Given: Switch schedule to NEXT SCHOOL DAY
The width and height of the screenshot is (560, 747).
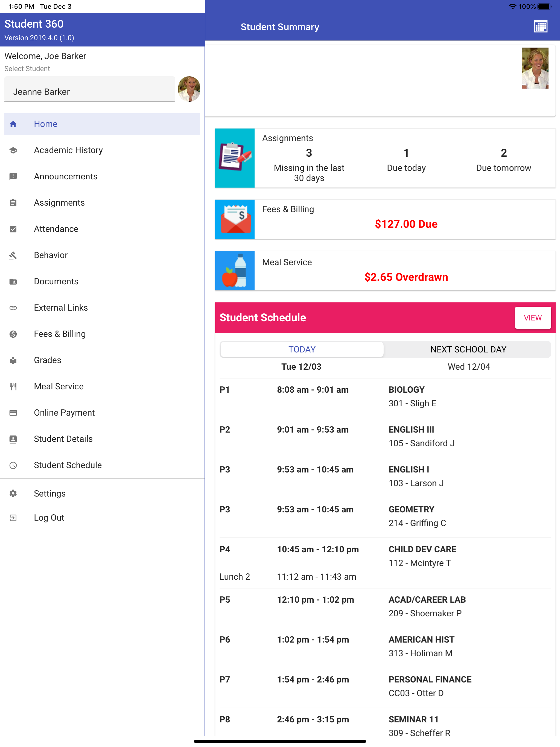Looking at the screenshot, I should (x=468, y=349).
